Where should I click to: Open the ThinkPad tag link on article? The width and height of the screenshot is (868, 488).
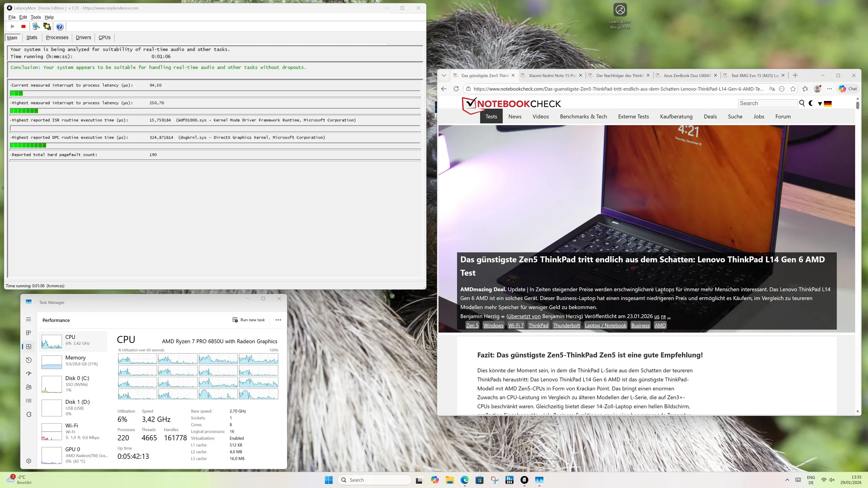click(x=538, y=325)
